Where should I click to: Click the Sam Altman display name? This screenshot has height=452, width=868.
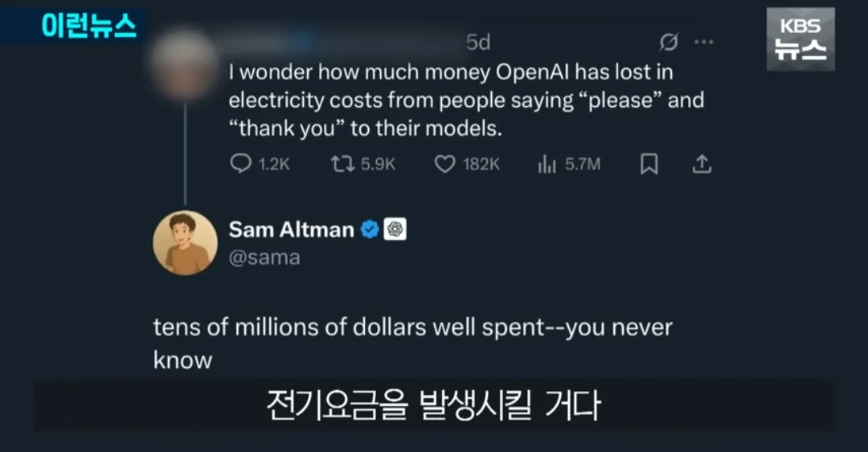coord(291,229)
